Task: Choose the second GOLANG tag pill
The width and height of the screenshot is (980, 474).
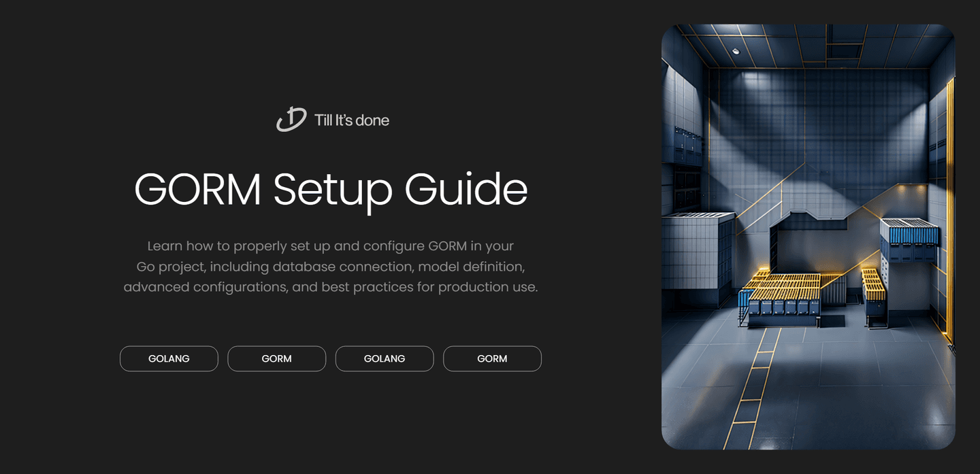Action: coord(385,358)
